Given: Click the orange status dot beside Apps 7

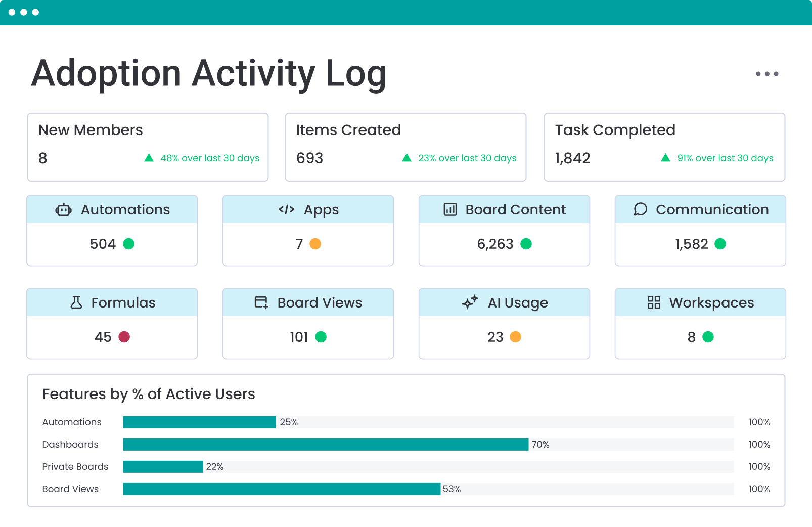Looking at the screenshot, I should (315, 244).
